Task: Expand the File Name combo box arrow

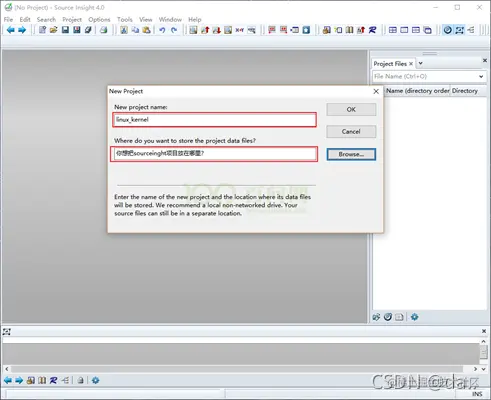Action: [x=481, y=76]
